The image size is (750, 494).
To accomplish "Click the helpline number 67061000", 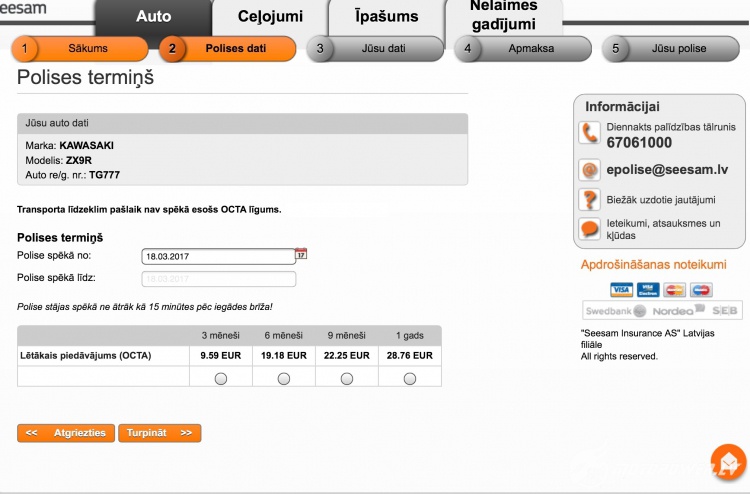I will (x=639, y=143).
